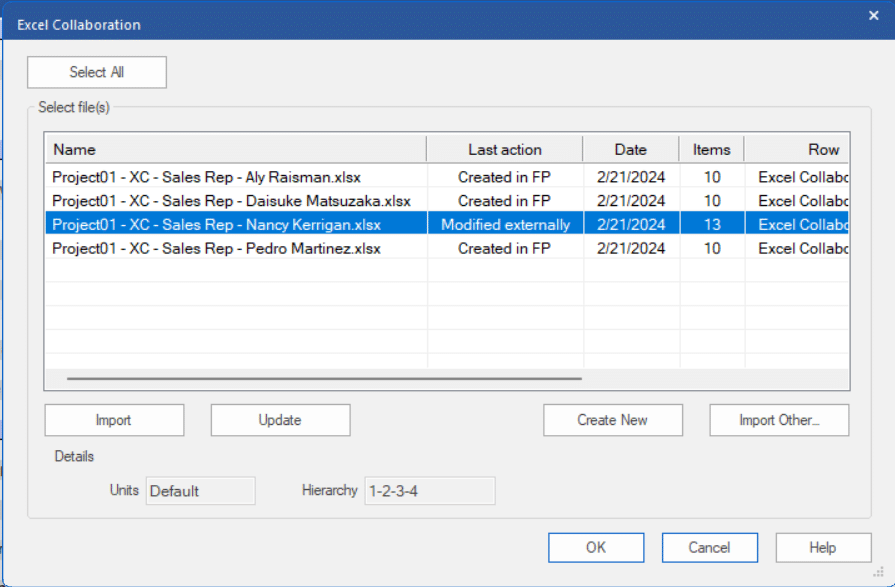Click the Row column header
The image size is (895, 587).
tap(797, 150)
